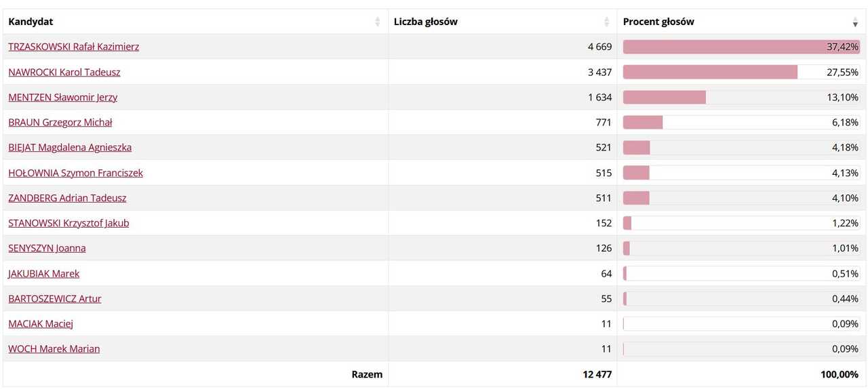The height and width of the screenshot is (389, 868).
Task: Click the HOŁOWNIA Szymon Franciszek link
Action: pos(76,173)
